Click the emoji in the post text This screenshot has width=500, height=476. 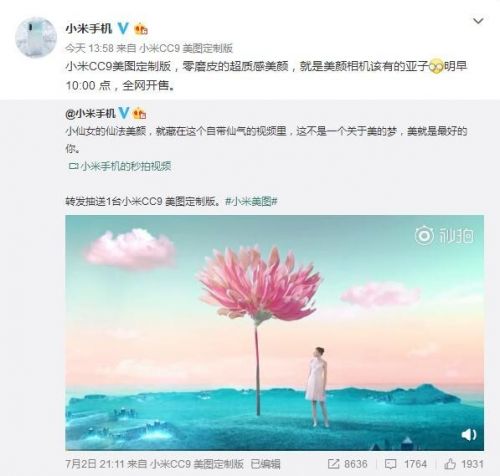point(436,67)
